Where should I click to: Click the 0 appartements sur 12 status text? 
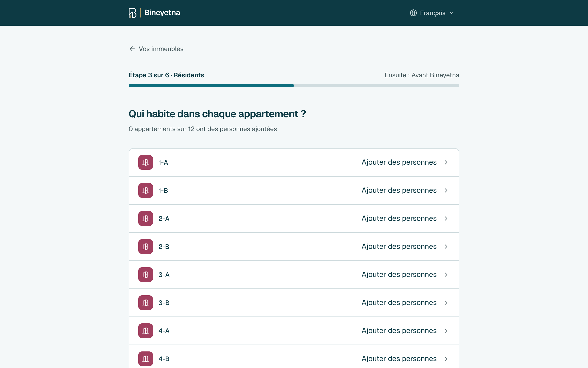(203, 129)
